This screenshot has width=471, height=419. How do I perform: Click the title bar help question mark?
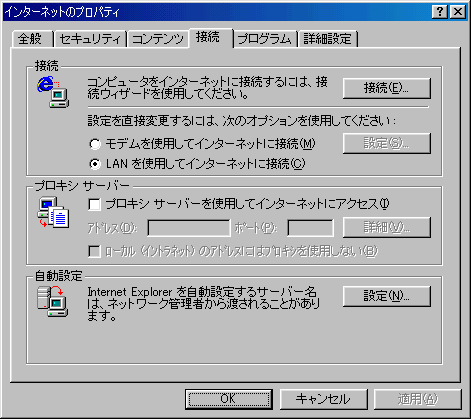tap(440, 12)
